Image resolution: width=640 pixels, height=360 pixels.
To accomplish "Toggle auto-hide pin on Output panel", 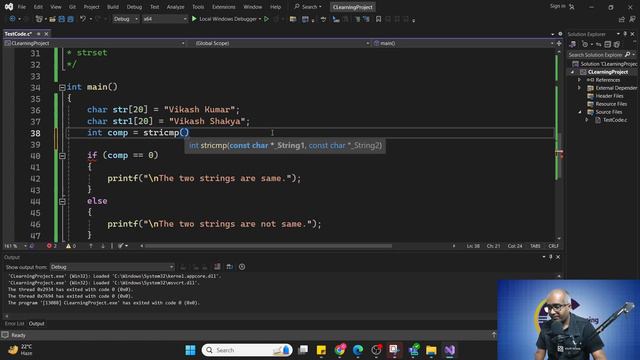I will coord(551,257).
